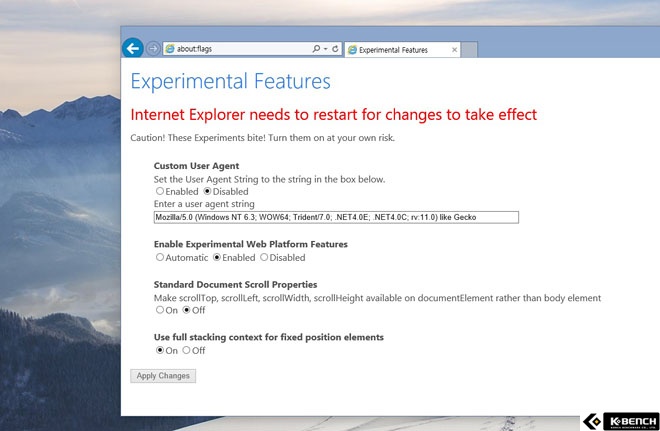Click the 'Caution! These Experiments bite!' line
Screen dimensions: 660x431
coord(262,138)
